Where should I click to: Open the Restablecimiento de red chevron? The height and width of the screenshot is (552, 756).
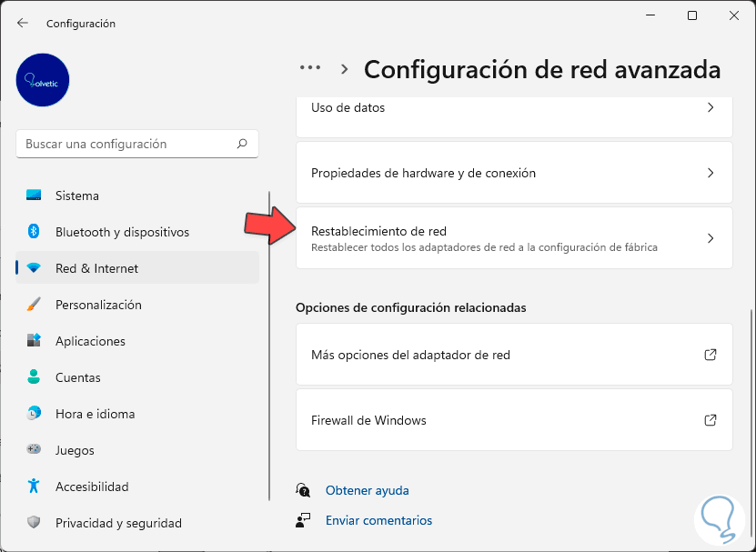coord(711,238)
